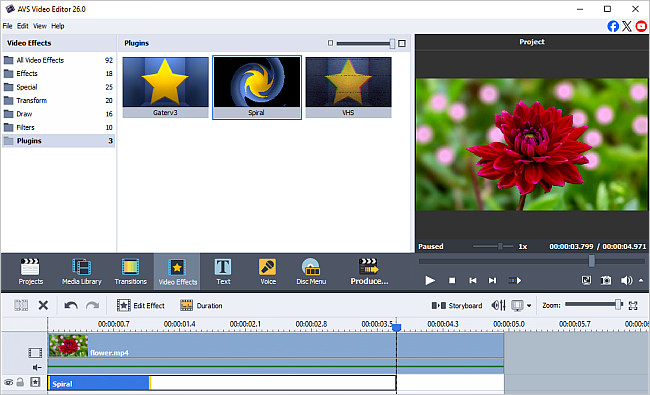Screen dimensions: 650x395
Task: Click the main video track film icon
Action: [35, 353]
